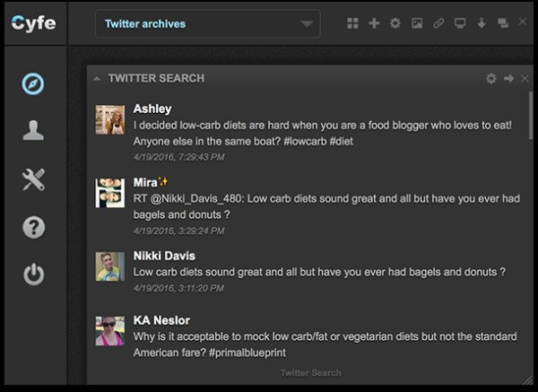Click the download export arrow icon
Image resolution: width=538 pixels, height=392 pixels.
pyautogui.click(x=482, y=23)
